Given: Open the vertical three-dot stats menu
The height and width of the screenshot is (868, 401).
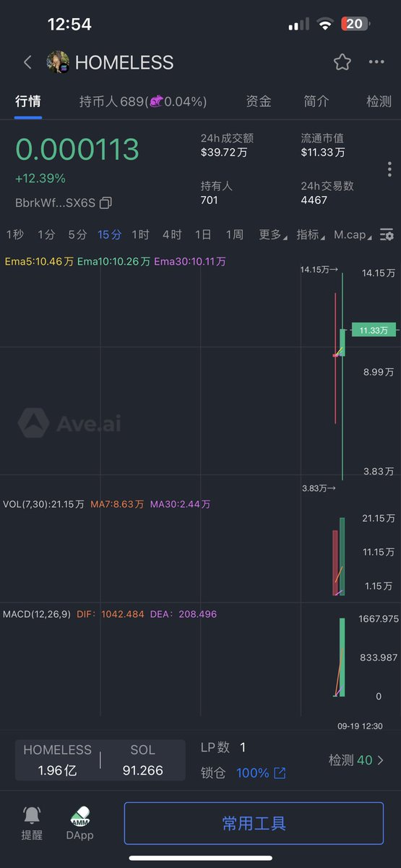Looking at the screenshot, I should [x=389, y=169].
